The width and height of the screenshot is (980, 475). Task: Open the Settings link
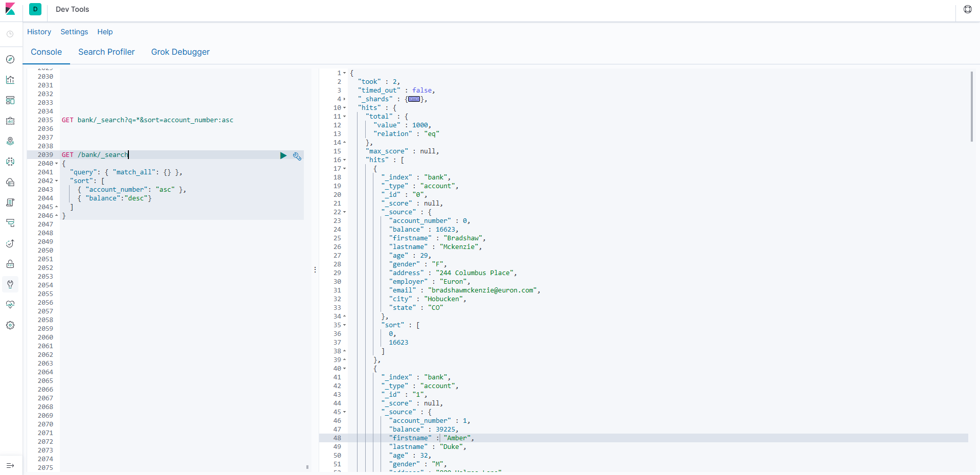pyautogui.click(x=74, y=32)
